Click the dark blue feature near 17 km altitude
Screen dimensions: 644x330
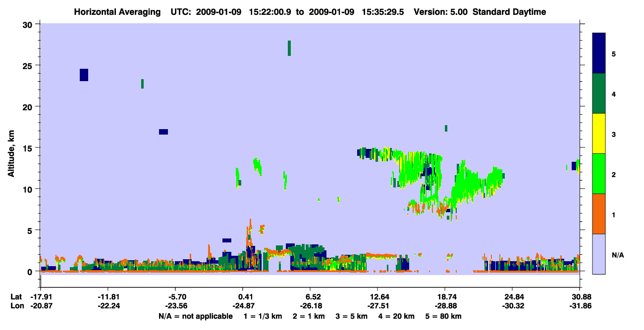coord(163,132)
